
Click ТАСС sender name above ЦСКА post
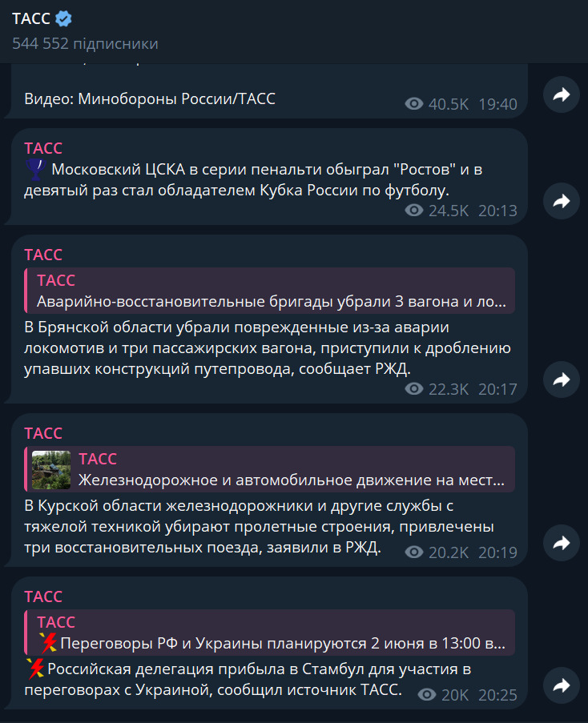pyautogui.click(x=43, y=148)
